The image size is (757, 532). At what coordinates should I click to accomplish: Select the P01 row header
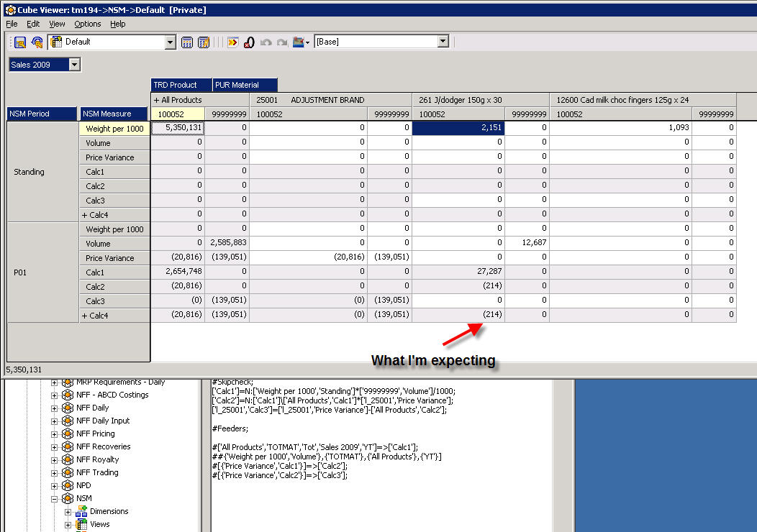(x=42, y=272)
